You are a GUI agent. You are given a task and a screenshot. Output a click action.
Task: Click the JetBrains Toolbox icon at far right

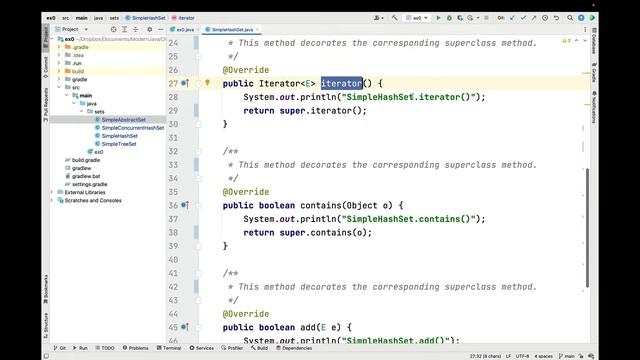[592, 18]
